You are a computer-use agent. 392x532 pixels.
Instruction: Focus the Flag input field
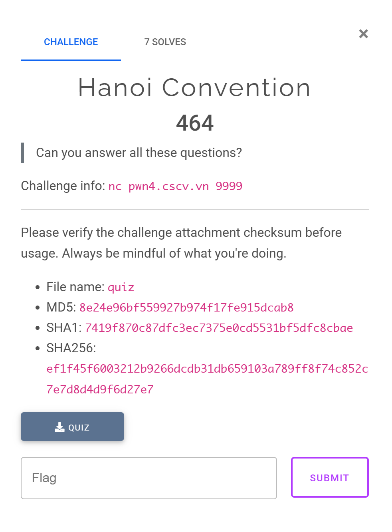[148, 478]
